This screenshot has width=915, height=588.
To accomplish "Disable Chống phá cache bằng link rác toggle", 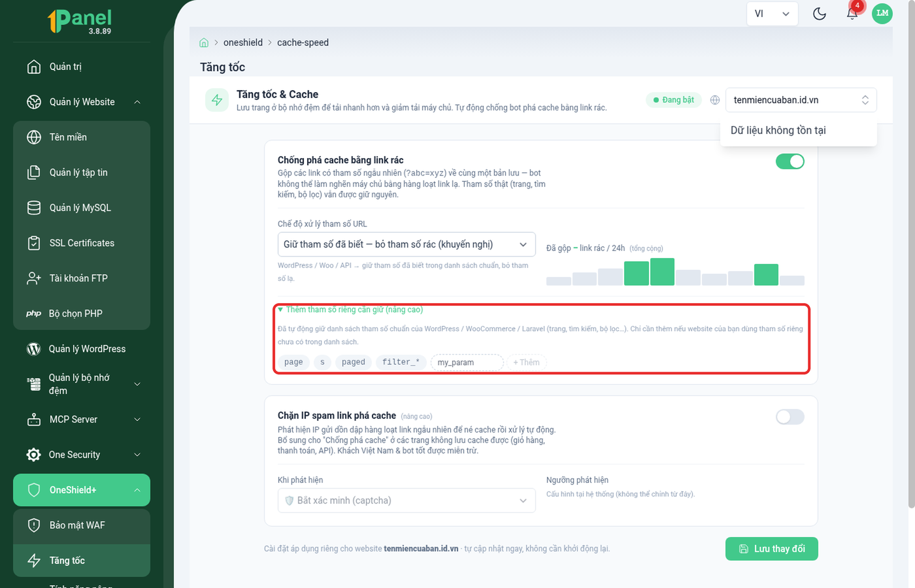I will pos(790,161).
